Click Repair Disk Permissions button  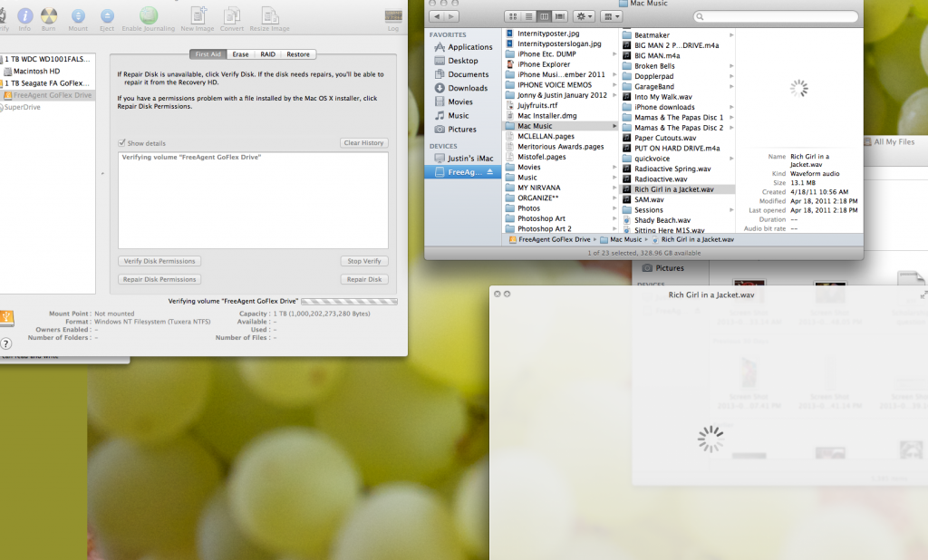[x=159, y=279]
